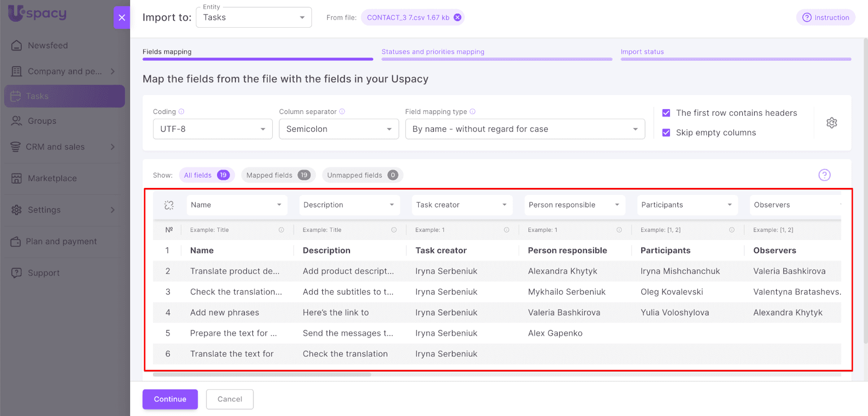Expand the Column separator Semicolon dropdown
Screen dimensions: 868x416
(x=339, y=129)
